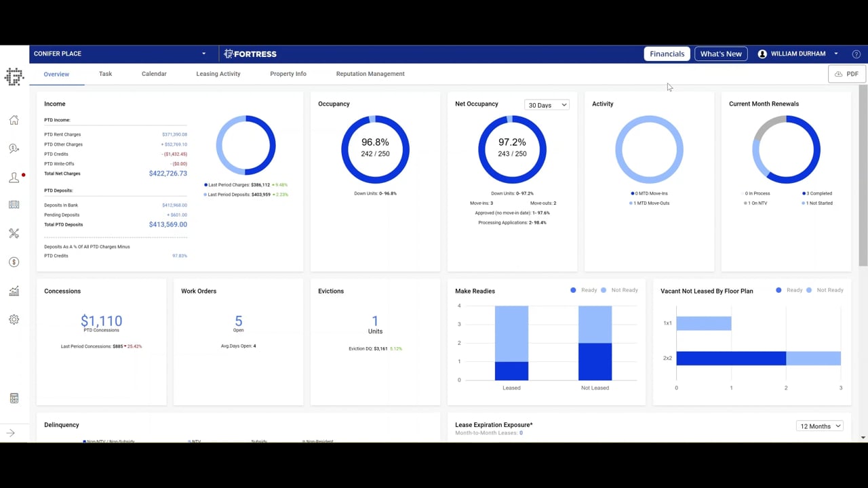This screenshot has height=488, width=868.
Task: Click the Deposits in Bank value $412,968.00
Action: pyautogui.click(x=174, y=205)
